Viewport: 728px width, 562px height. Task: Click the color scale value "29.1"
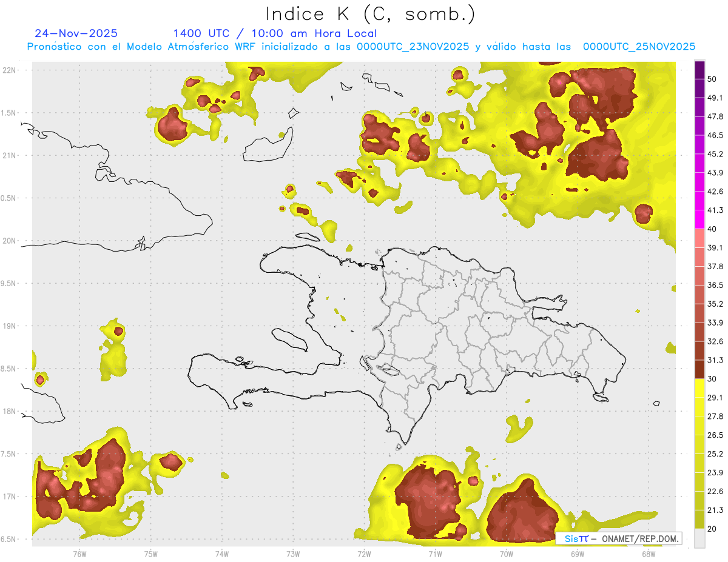(715, 398)
